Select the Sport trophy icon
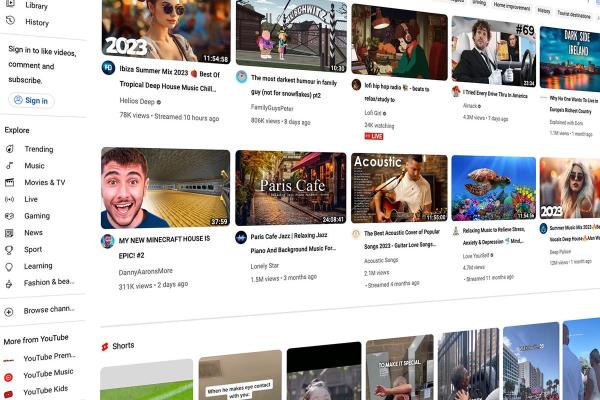Screen dimensions: 600x400 (x=9, y=250)
